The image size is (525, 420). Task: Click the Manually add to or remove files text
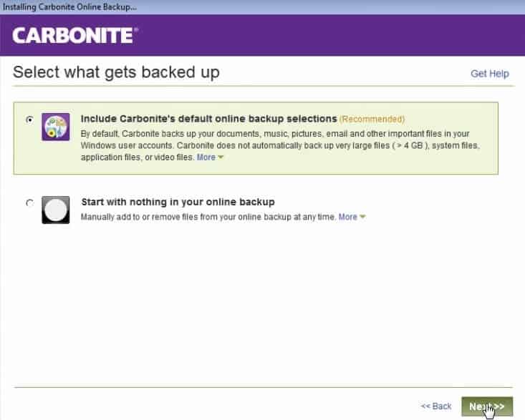(x=208, y=217)
